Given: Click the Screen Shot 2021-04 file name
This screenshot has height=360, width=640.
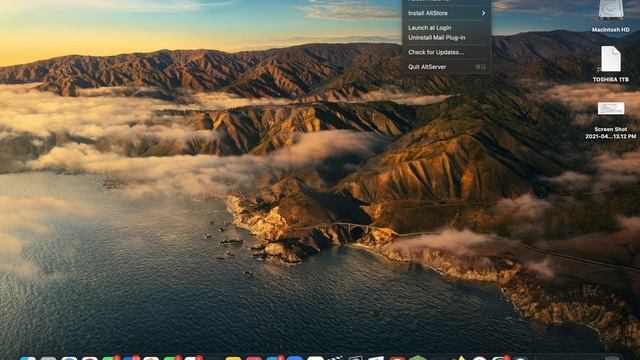Looking at the screenshot, I should (x=611, y=133).
